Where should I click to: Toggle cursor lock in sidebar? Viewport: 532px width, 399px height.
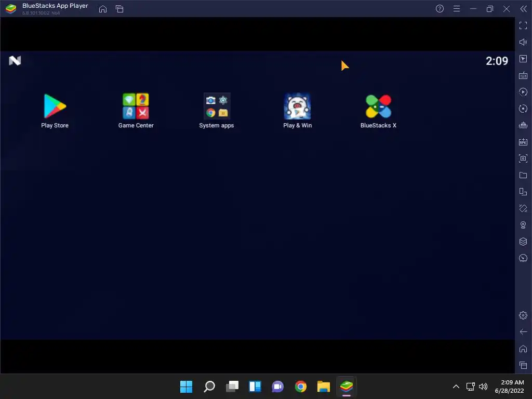[x=523, y=59]
